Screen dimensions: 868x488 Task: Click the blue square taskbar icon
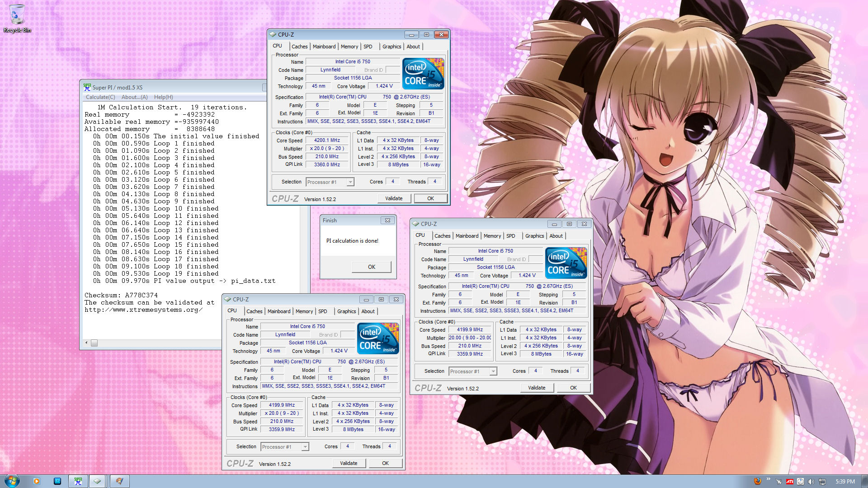coord(57,481)
